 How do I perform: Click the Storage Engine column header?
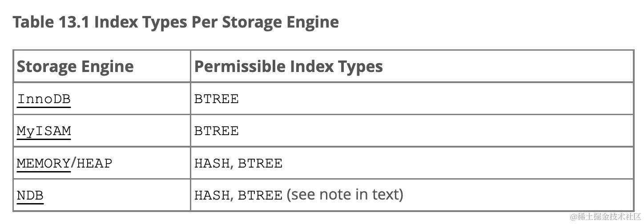tap(75, 67)
